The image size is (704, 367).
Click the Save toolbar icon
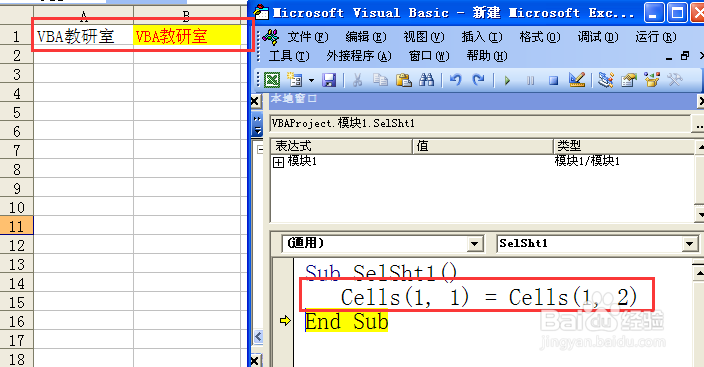click(330, 80)
